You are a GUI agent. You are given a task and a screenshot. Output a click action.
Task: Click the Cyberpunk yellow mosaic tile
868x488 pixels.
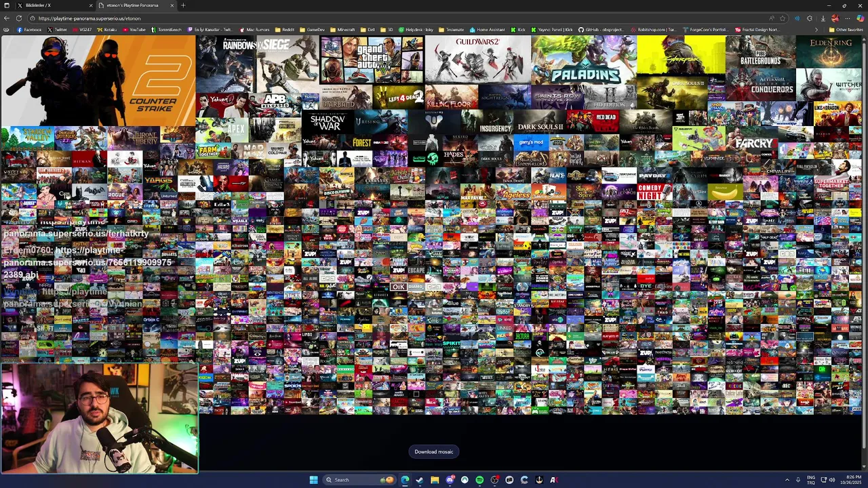coord(681,56)
